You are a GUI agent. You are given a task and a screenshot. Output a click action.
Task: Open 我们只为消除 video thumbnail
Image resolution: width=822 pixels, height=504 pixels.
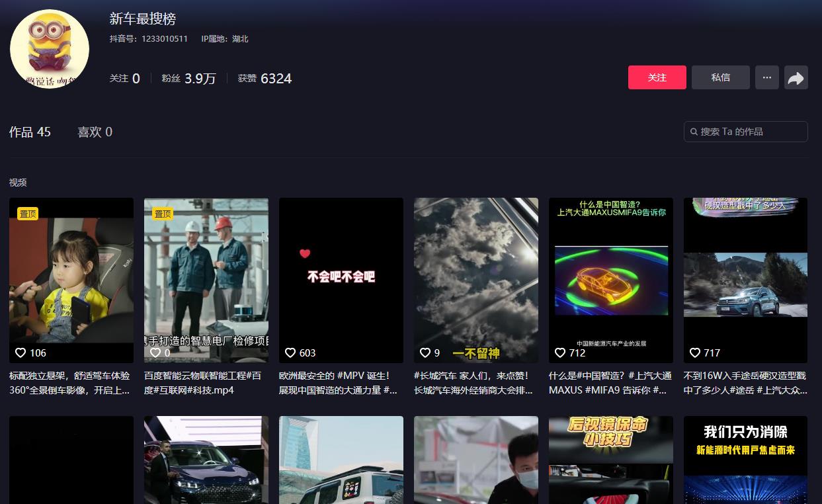746,460
